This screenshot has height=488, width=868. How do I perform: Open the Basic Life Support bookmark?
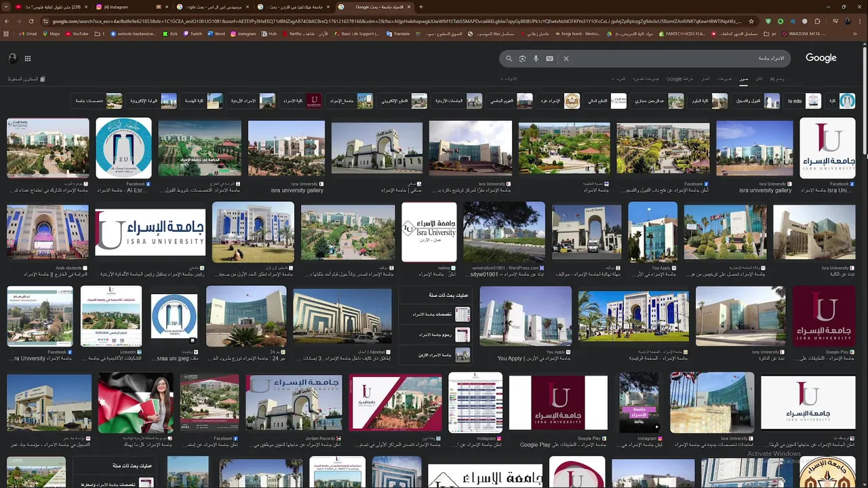pyautogui.click(x=357, y=33)
